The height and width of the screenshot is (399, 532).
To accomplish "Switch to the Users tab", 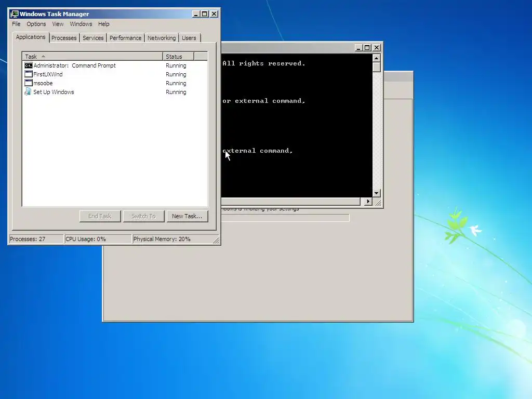I will (189, 38).
